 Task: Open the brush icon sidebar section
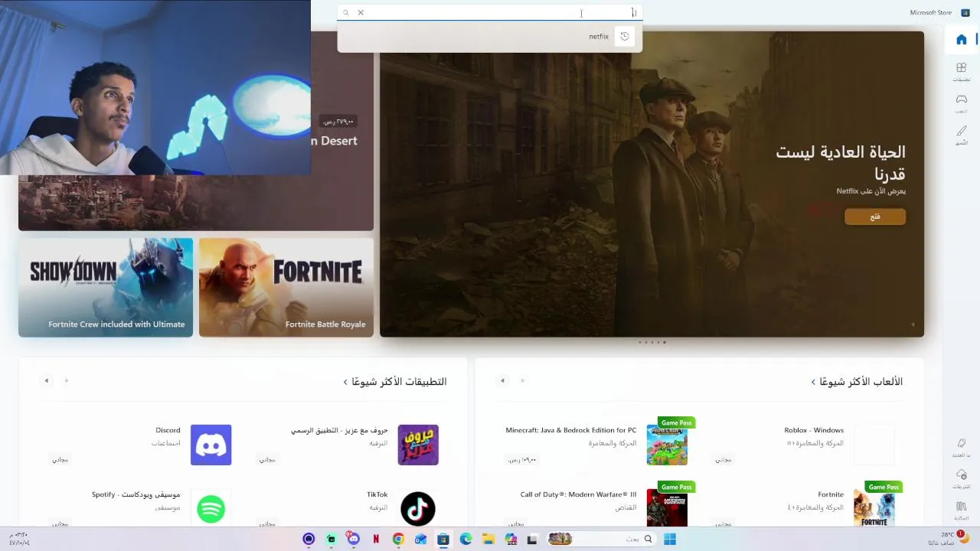click(x=962, y=135)
